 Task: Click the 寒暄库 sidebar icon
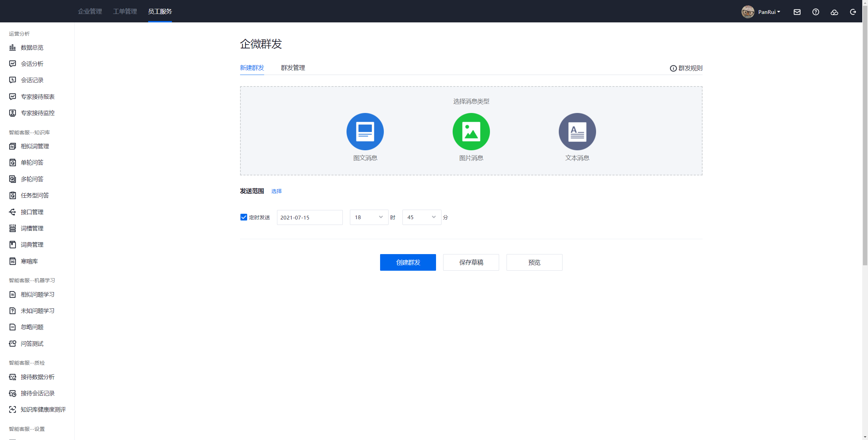(x=13, y=261)
